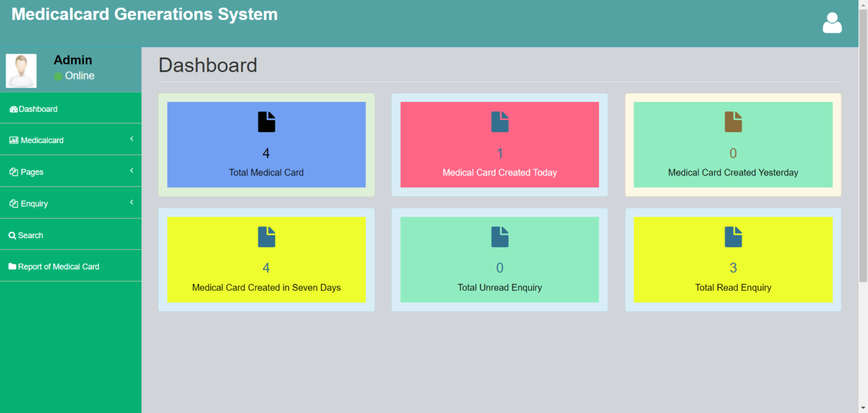Select Dashboard from the sidebar menu

(38, 109)
